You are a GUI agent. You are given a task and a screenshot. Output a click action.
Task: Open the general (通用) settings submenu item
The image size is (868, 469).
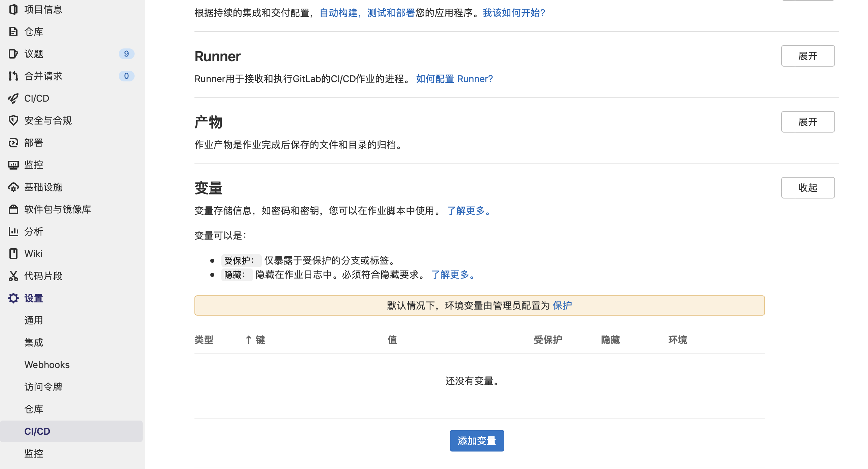pos(34,320)
